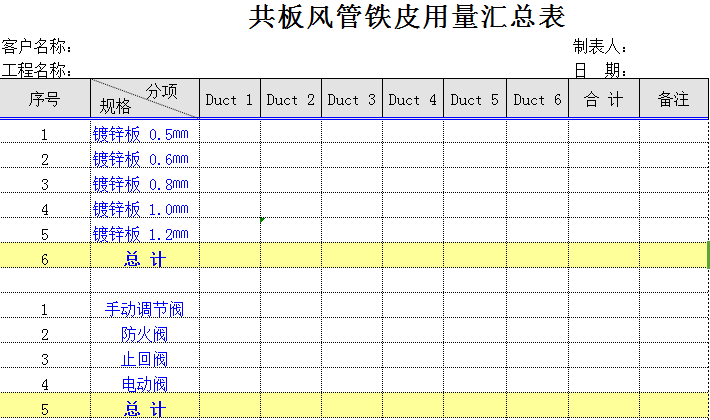
Task: Select the Duct 3 column header
Action: [352, 99]
